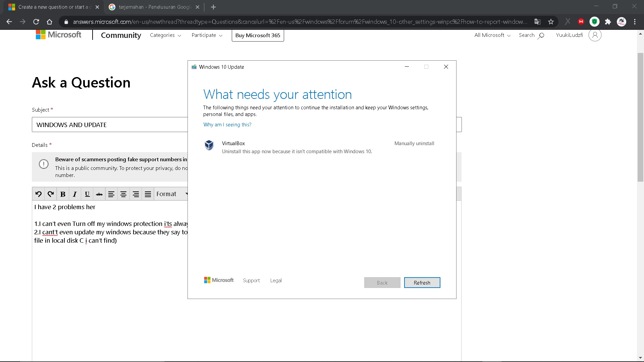Image resolution: width=644 pixels, height=362 pixels.
Task: Close the 'Create a new question' tab
Action: (x=97, y=7)
